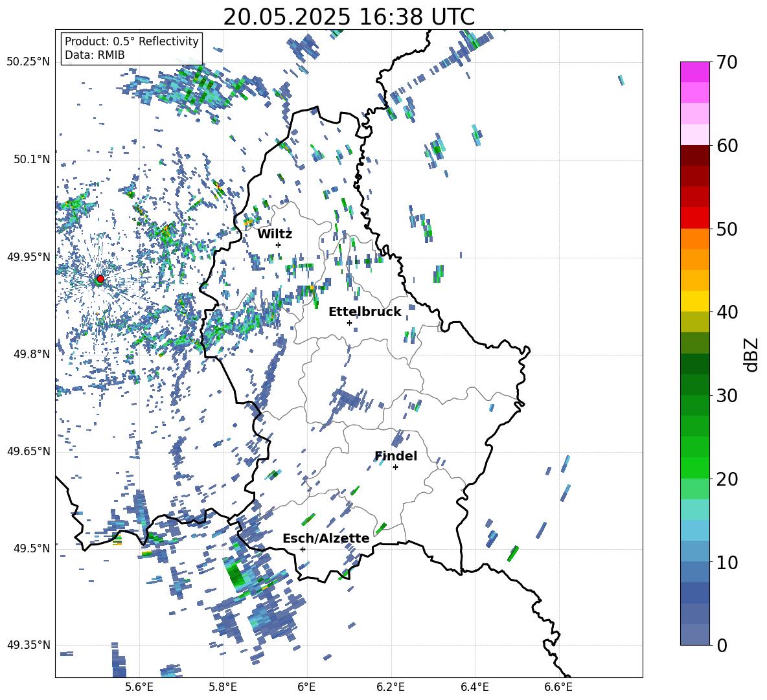767x700 pixels.
Task: Click the colorbar tick label 70
Action: [x=727, y=62]
